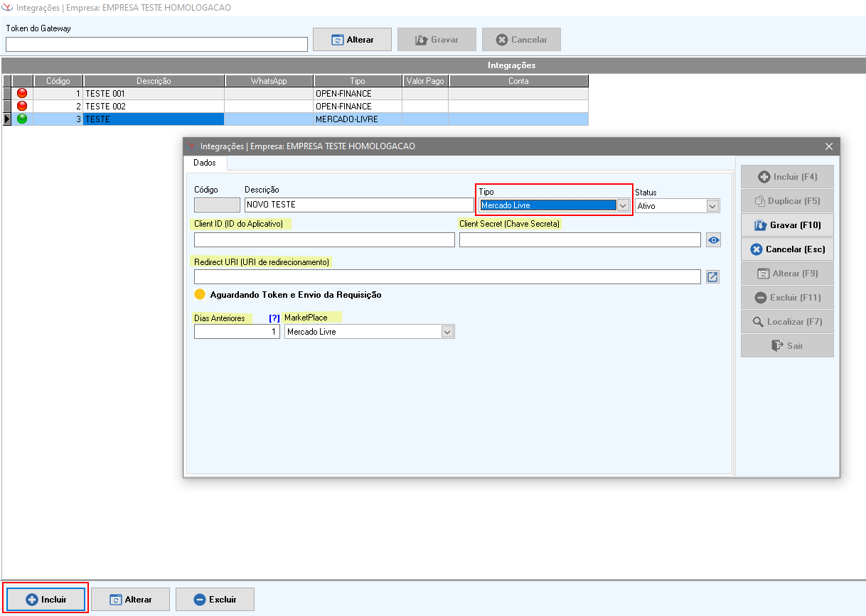Screen dimensions: 866x616
Task: Click the Valor Pago column header
Action: tap(425, 81)
